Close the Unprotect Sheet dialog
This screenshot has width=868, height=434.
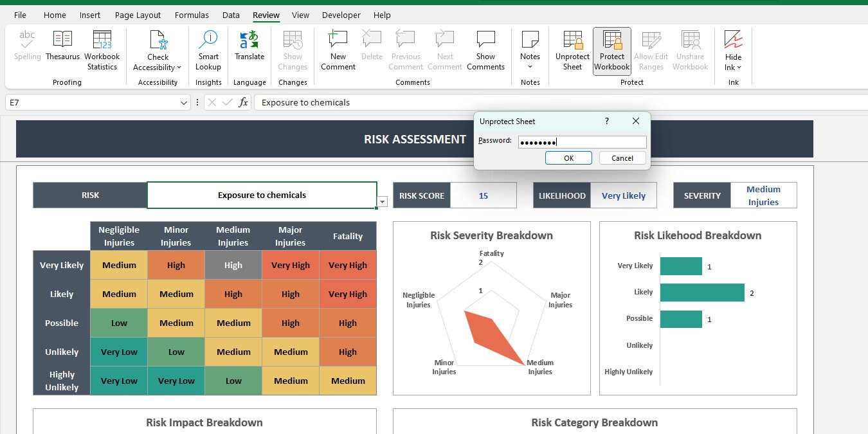[x=636, y=121]
